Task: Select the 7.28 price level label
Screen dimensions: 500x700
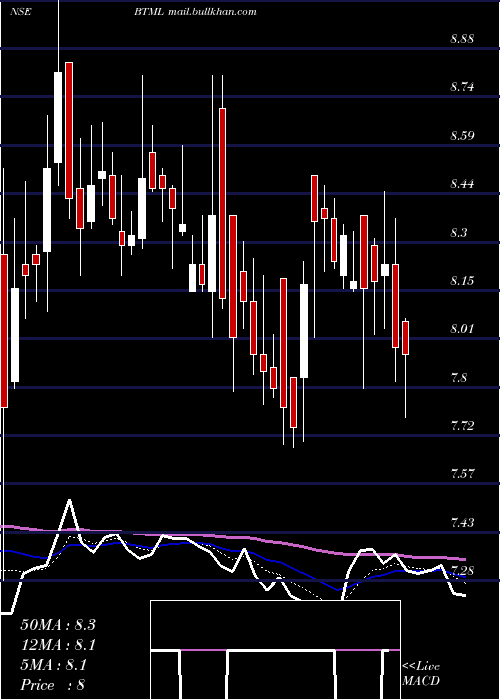Action: click(x=462, y=571)
